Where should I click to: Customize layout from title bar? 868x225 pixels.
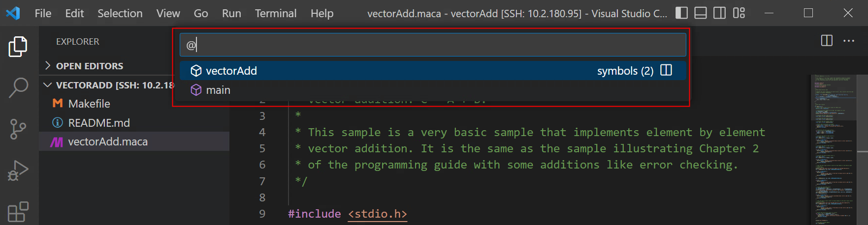739,13
